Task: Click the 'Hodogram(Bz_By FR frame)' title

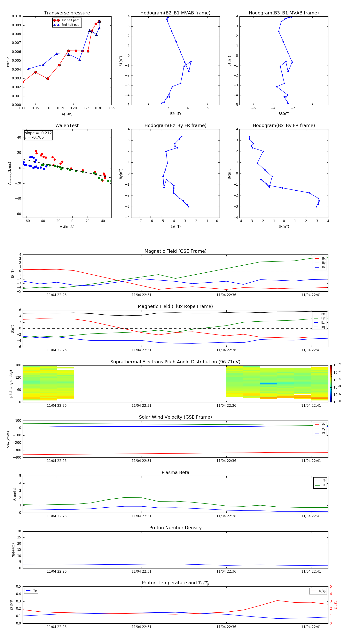Action: click(175, 125)
